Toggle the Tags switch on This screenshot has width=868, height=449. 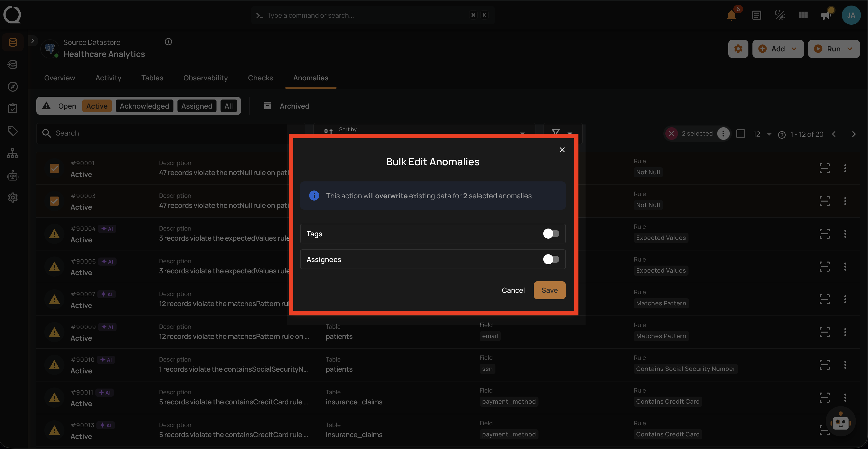click(551, 233)
